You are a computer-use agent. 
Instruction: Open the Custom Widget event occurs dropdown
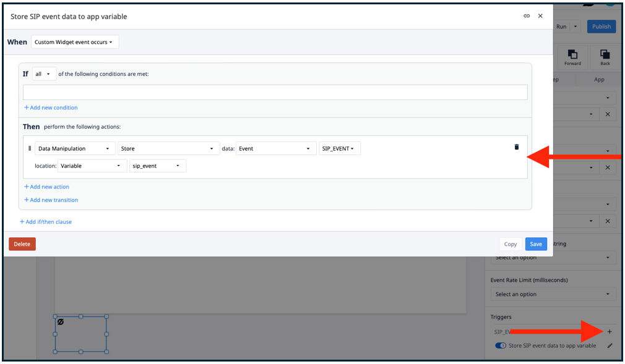pos(74,42)
